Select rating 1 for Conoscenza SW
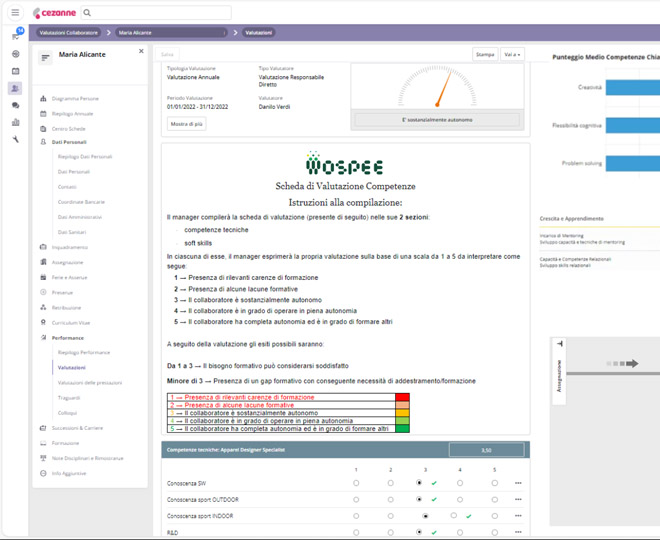 pyautogui.click(x=356, y=483)
